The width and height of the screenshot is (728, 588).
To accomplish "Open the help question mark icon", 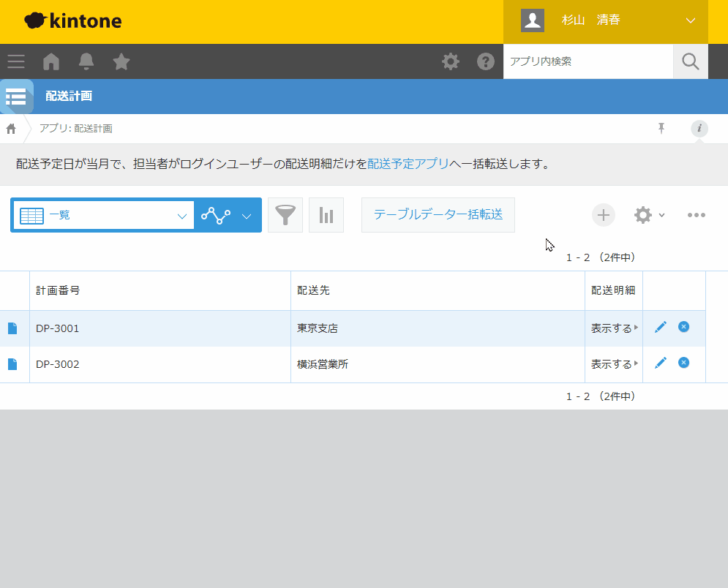I will tap(486, 61).
